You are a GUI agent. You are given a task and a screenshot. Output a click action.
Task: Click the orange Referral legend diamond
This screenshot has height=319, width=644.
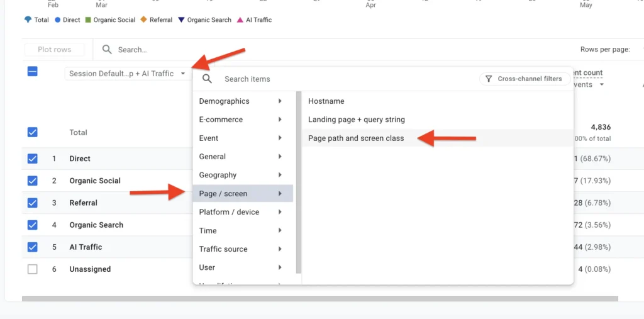pos(144,20)
